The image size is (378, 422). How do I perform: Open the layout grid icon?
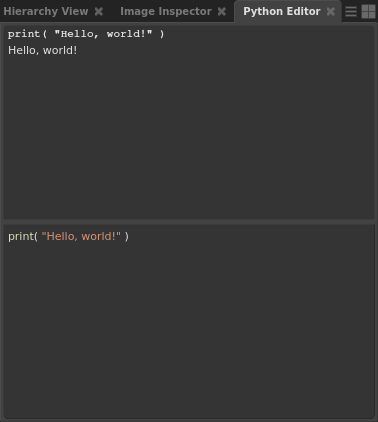pyautogui.click(x=368, y=12)
